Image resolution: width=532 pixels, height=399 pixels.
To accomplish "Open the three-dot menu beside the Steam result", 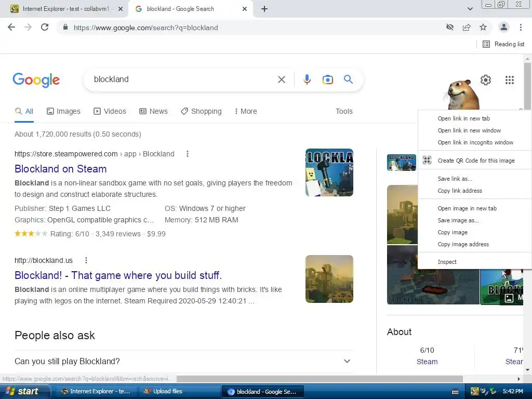I will [187, 154].
